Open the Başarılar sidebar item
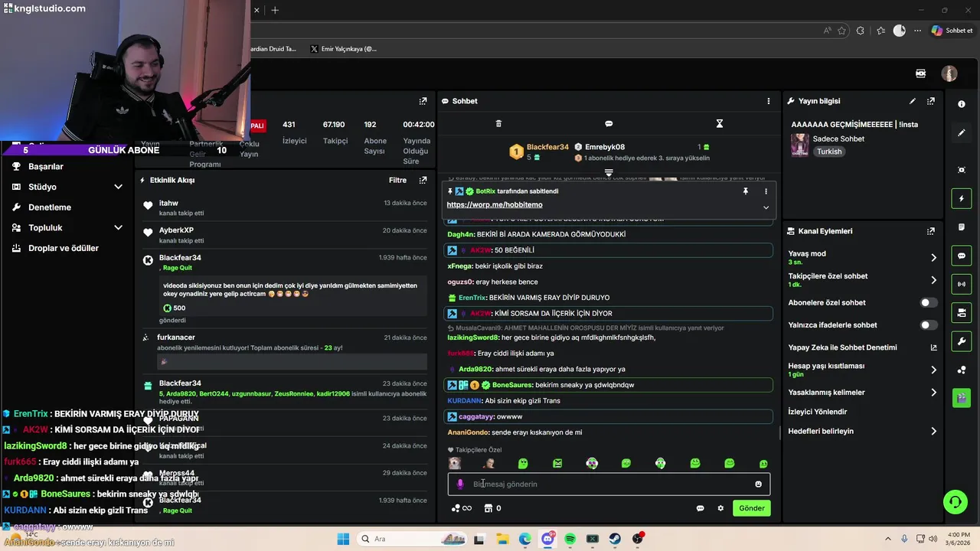 coord(46,167)
